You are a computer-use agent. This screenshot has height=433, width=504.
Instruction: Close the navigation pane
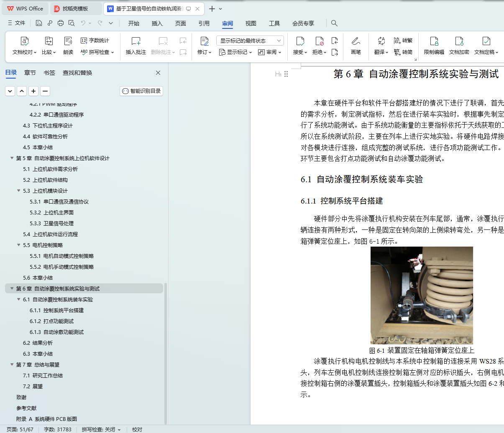point(158,73)
